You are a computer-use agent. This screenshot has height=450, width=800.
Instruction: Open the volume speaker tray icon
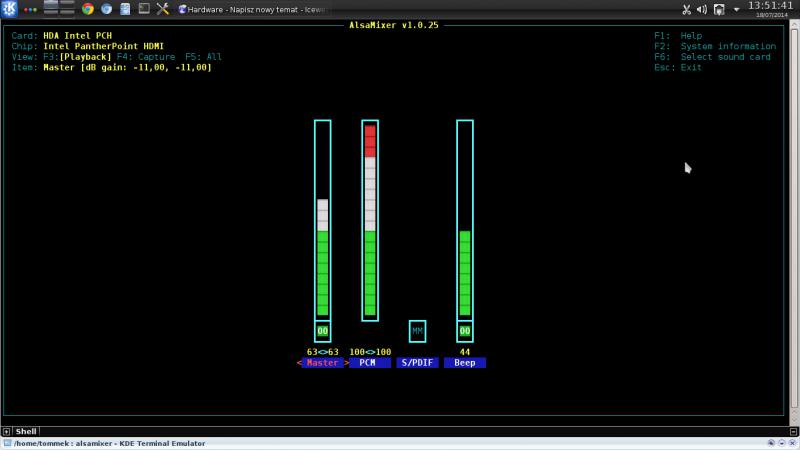click(702, 9)
